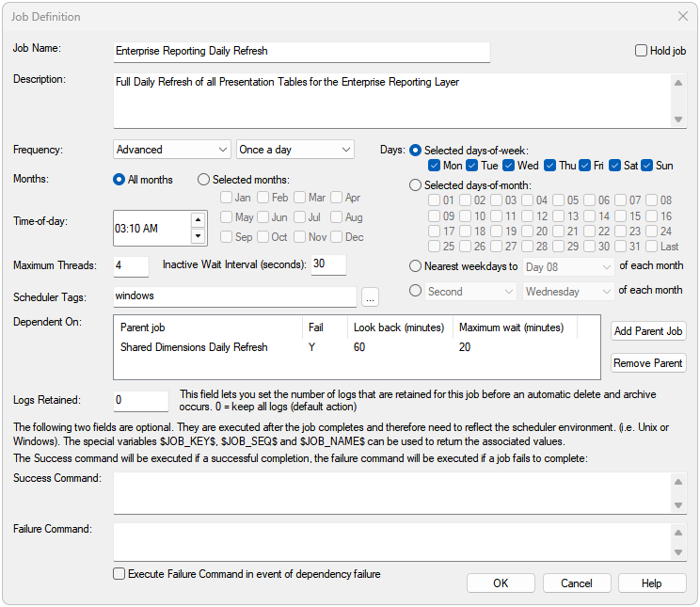700x607 pixels.
Task: Choose the Selected days-of-month option
Action: 416,185
